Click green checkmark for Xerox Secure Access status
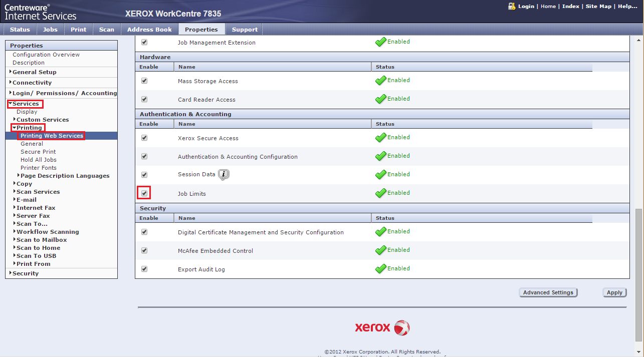The image size is (644, 357). (x=381, y=138)
